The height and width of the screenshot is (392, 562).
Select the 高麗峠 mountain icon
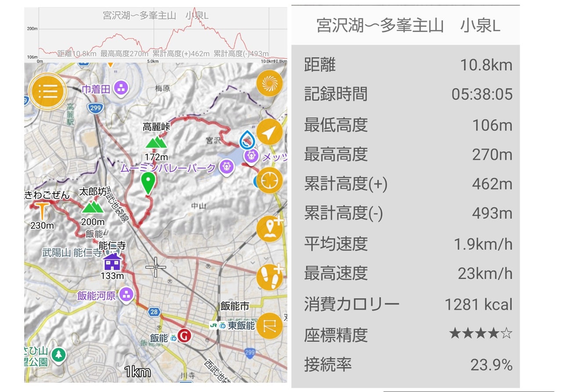tap(155, 142)
